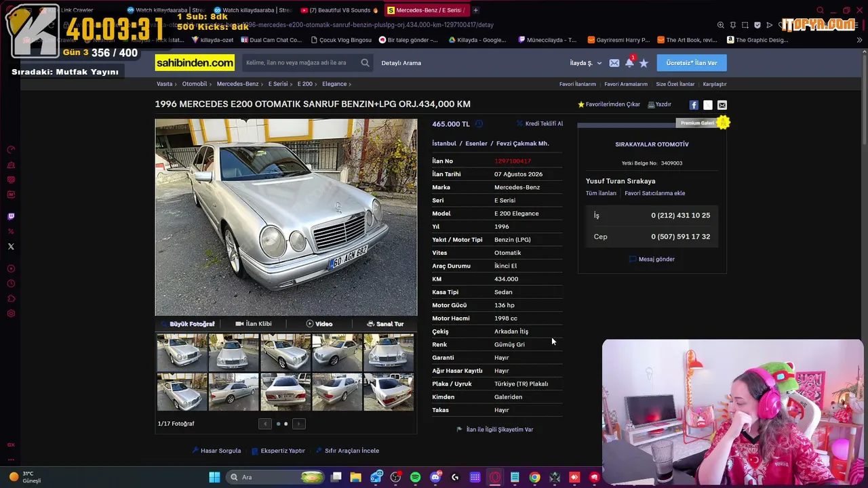The image size is (868, 488).
Task: Click İlan ile İlgili Şikayetim Var link
Action: pyautogui.click(x=495, y=430)
